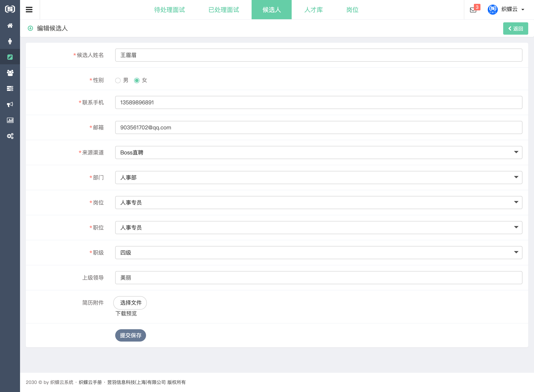Click the 提交保存 button
Image resolution: width=534 pixels, height=392 pixels.
[x=130, y=335]
